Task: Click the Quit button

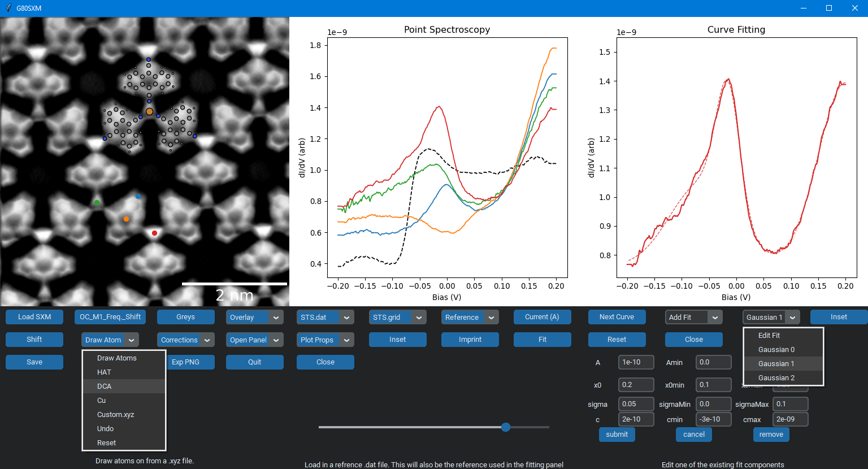Action: point(255,362)
